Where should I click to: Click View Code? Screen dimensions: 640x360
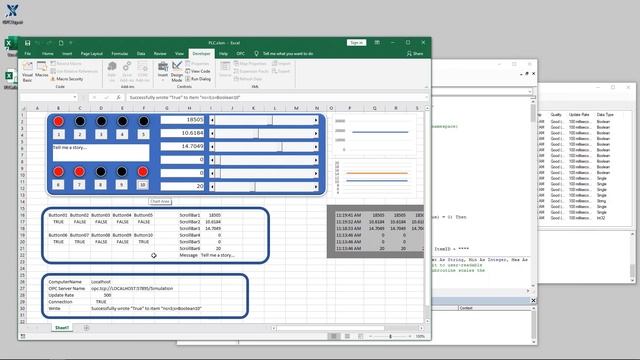[x=198, y=71]
